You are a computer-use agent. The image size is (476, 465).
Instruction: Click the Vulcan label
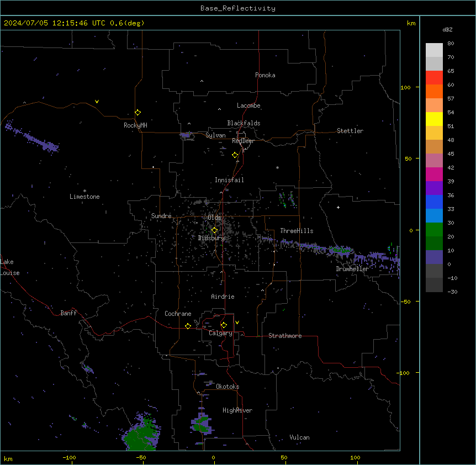point(299,437)
